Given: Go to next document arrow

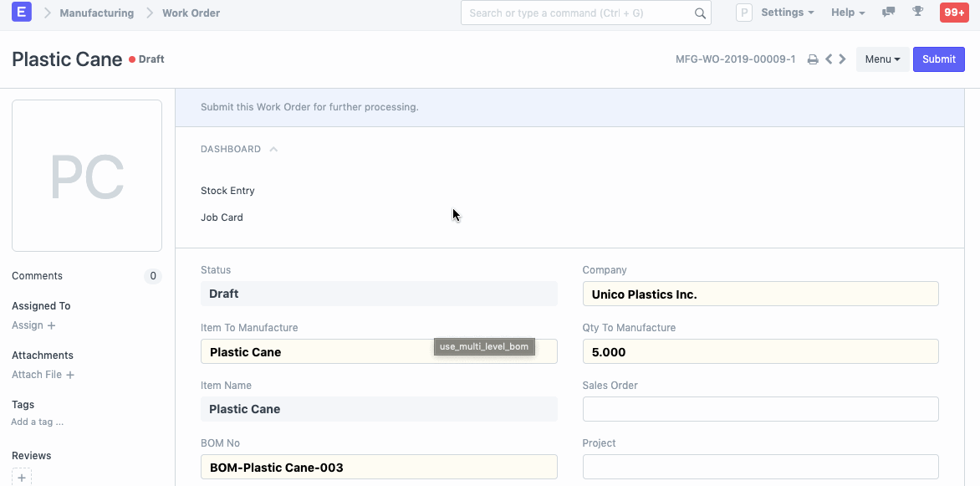Looking at the screenshot, I should 842,59.
